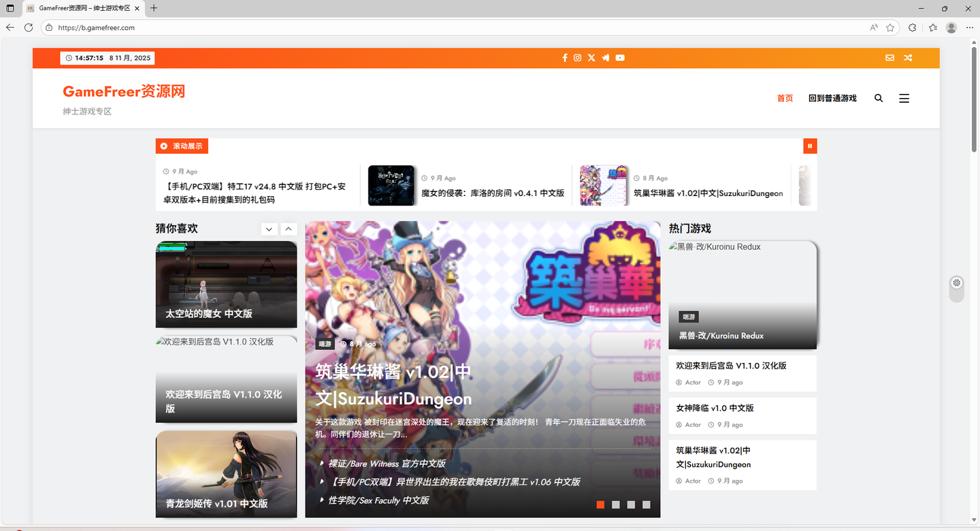This screenshot has height=531, width=980.
Task: Open the hamburger menu in site header
Action: coord(904,98)
